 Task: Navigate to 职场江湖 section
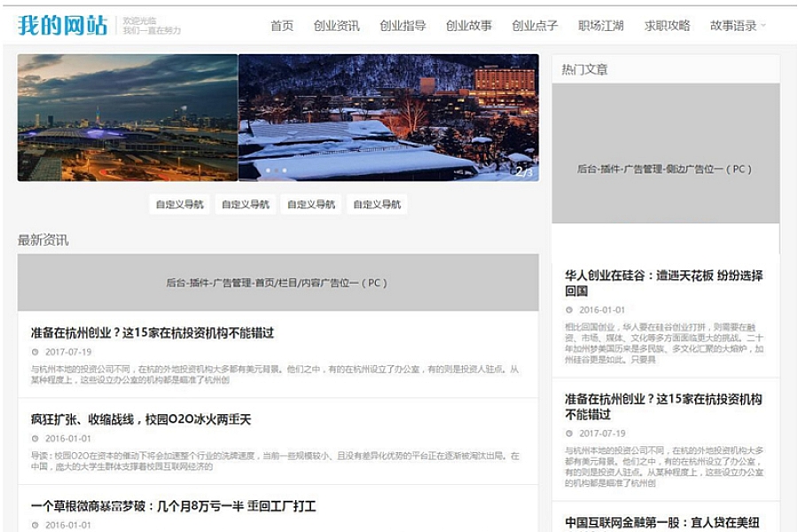tap(601, 26)
